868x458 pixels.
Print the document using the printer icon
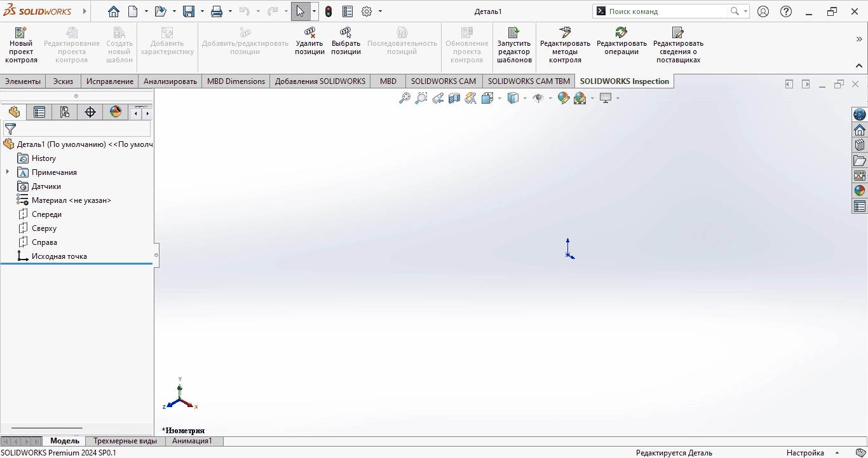[217, 11]
